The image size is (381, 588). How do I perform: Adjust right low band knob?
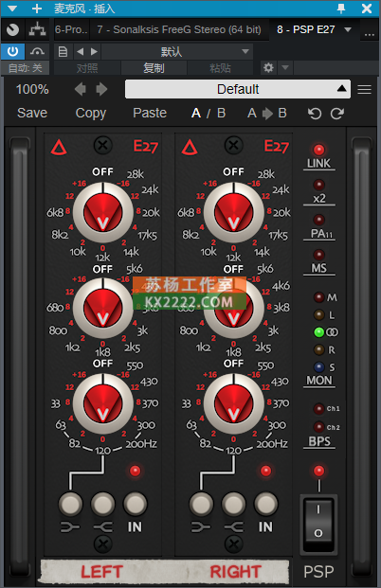[233, 403]
